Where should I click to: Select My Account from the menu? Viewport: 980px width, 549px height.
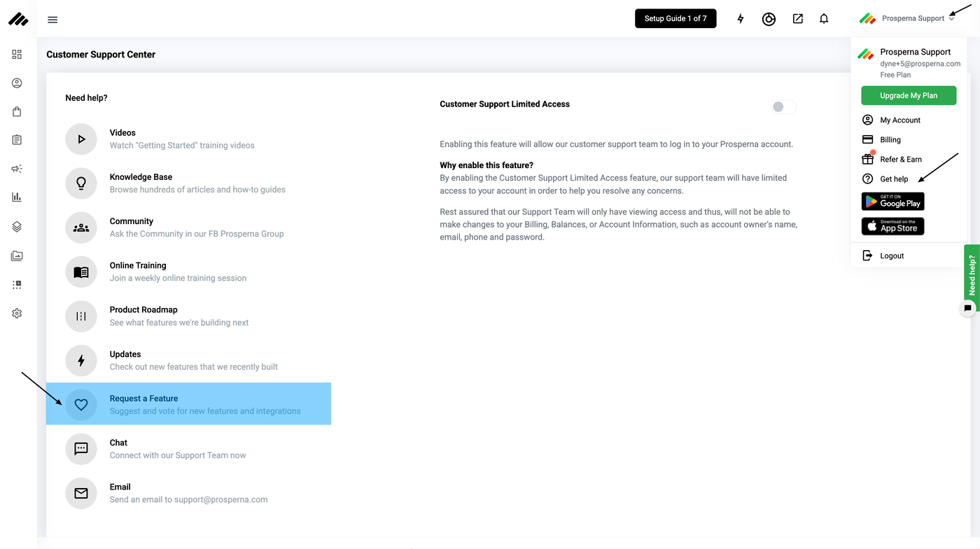coord(900,120)
